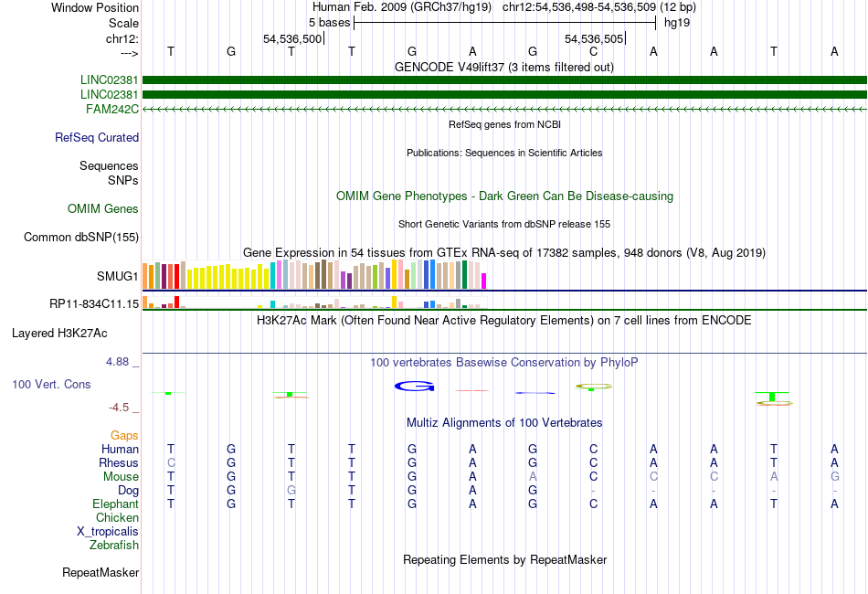868x594 pixels.
Task: Click the Scale track label
Action: tap(124, 23)
